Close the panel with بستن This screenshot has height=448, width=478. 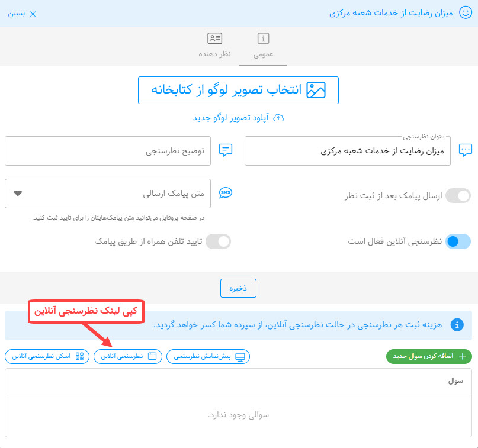21,13
